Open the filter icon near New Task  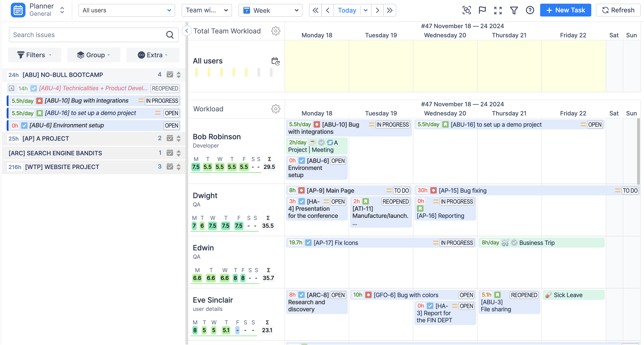[514, 10]
